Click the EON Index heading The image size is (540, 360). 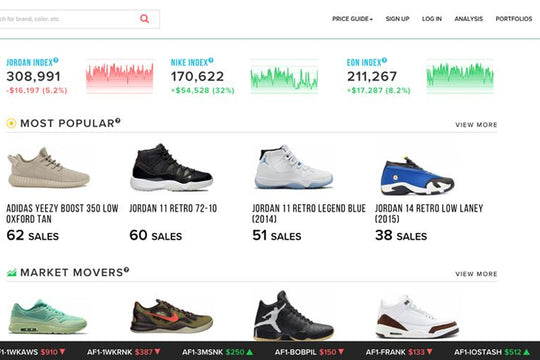pos(364,63)
